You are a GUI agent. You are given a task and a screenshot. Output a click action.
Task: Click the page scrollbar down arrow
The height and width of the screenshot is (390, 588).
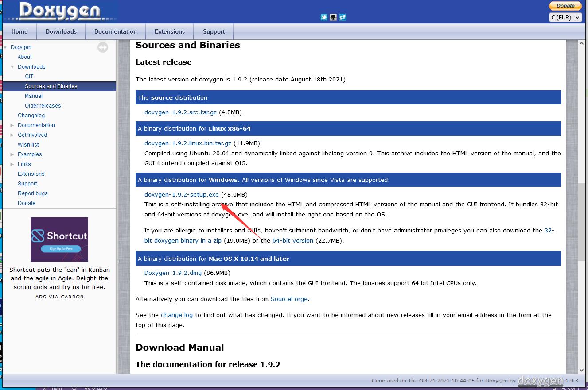(x=582, y=370)
